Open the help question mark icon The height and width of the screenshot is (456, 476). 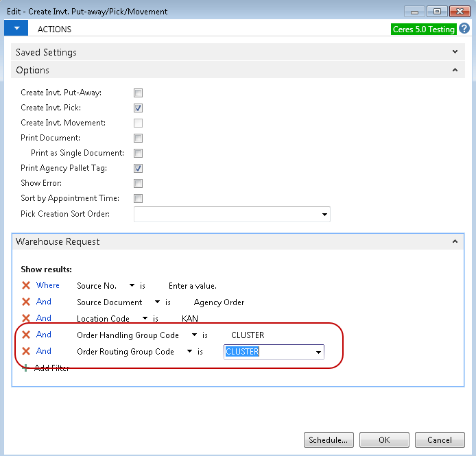[x=464, y=29]
